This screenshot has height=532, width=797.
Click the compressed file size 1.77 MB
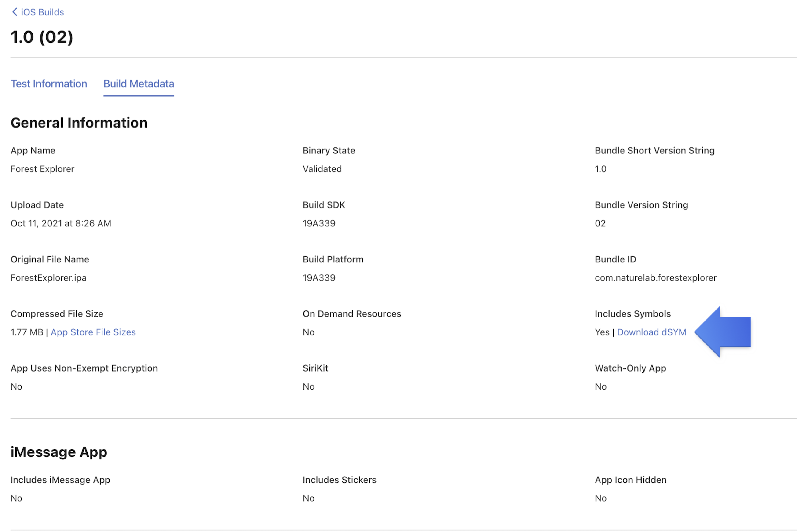tap(27, 332)
